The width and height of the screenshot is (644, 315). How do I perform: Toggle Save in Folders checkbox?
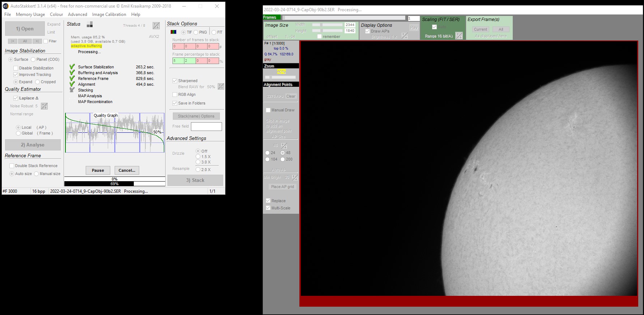(175, 103)
